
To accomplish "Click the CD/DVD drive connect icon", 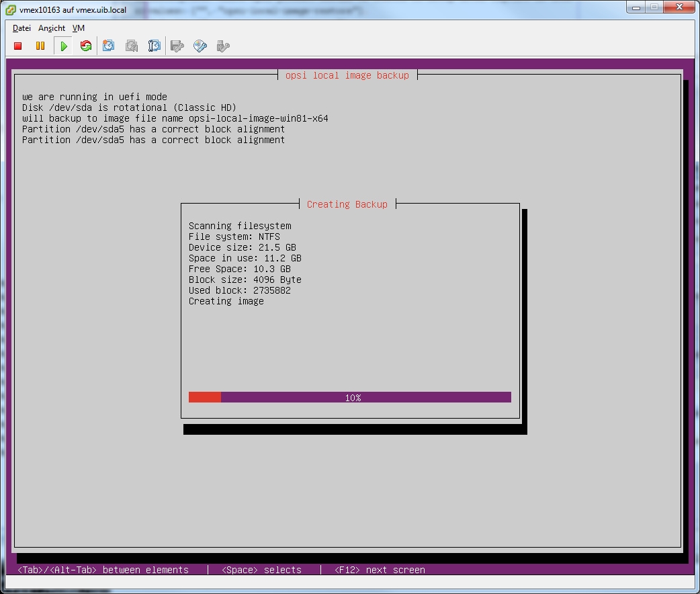I will coord(200,46).
